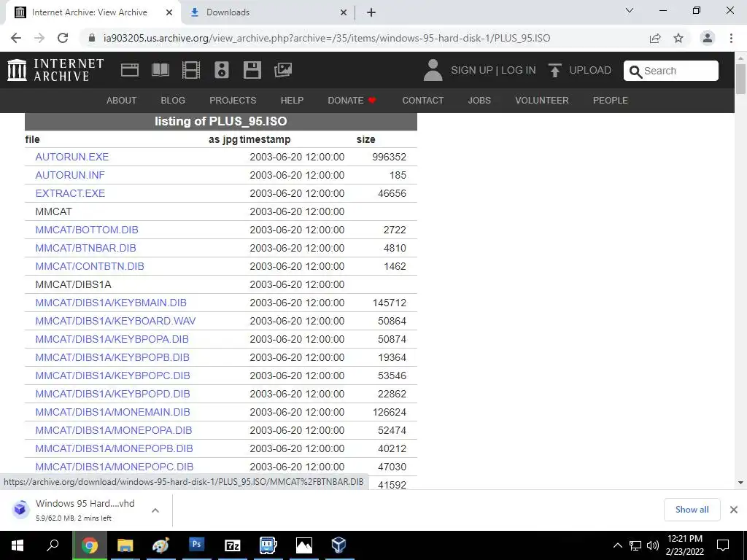The width and height of the screenshot is (747, 560).
Task: Open MMCAT/DIBS1A/MONEMAIN.DIB link
Action: pyautogui.click(x=112, y=412)
